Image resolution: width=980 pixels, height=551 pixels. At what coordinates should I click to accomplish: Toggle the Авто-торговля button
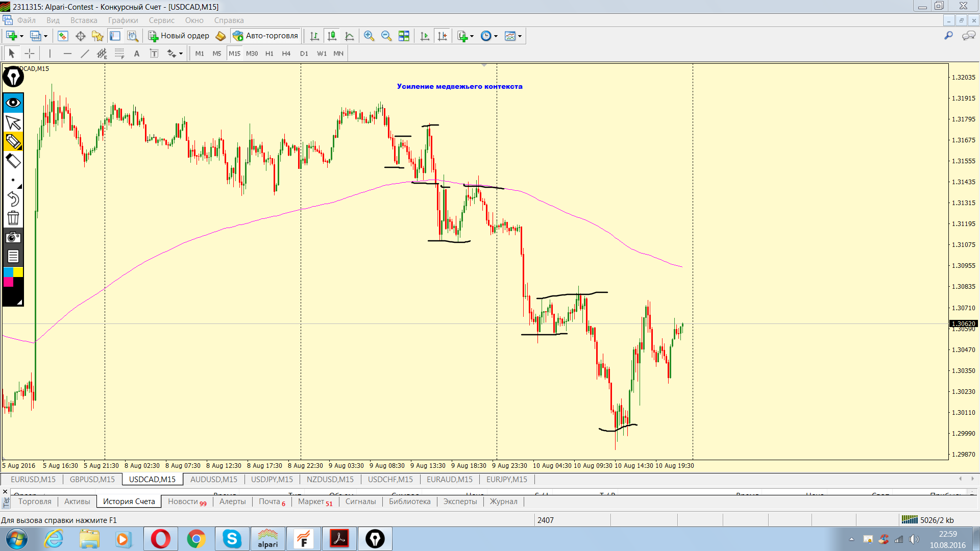(265, 36)
